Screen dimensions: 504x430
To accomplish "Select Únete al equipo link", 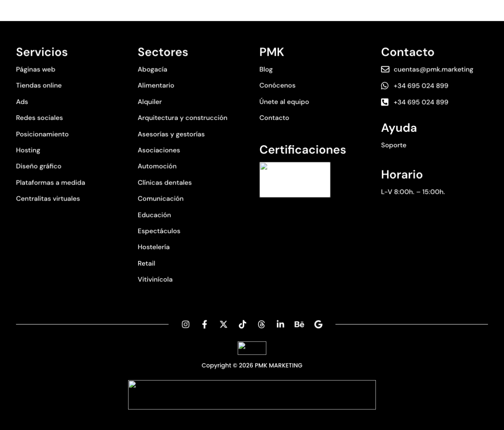I will (284, 102).
